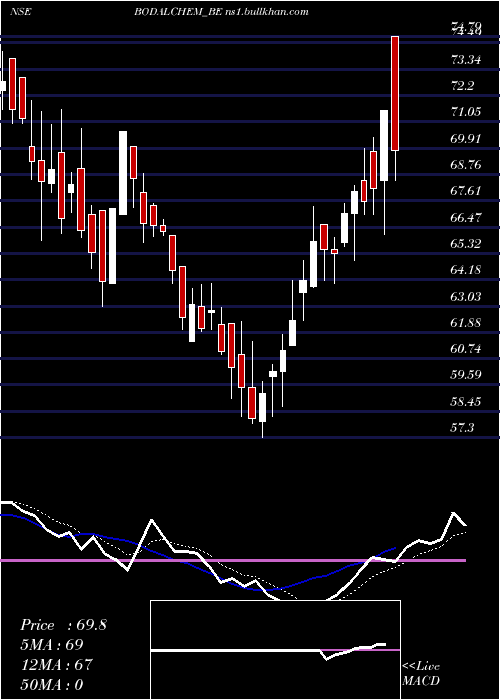Select the 71.05 price axis label
500x700 pixels.
click(x=466, y=112)
